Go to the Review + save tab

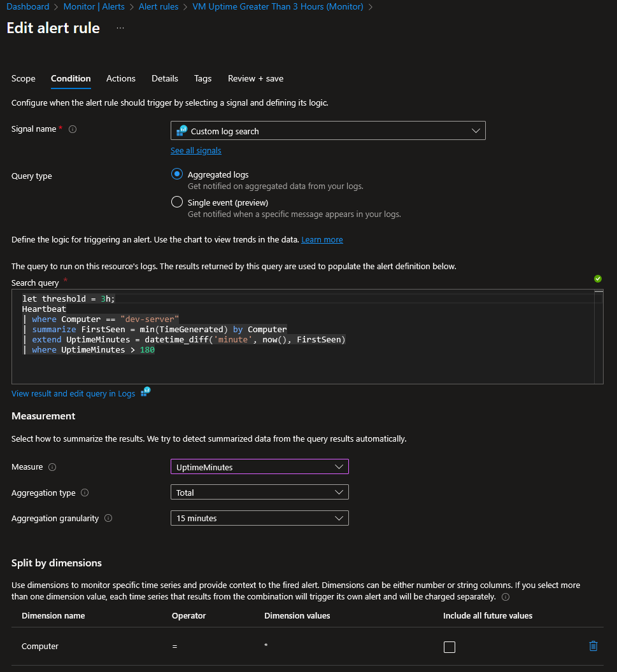pyautogui.click(x=255, y=78)
